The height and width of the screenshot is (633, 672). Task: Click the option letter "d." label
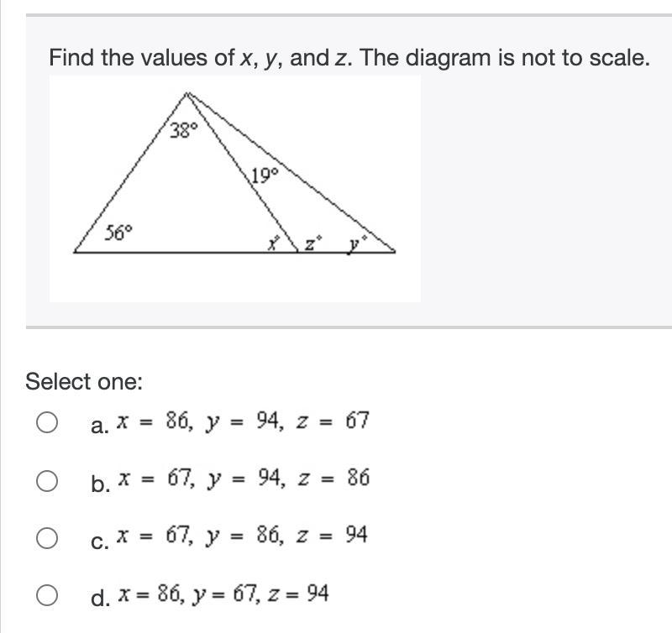click(x=100, y=598)
